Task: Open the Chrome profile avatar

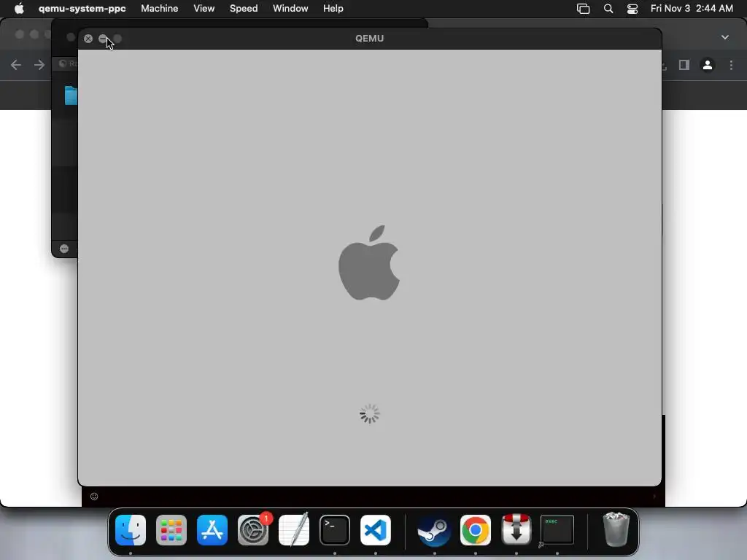Action: click(x=708, y=65)
